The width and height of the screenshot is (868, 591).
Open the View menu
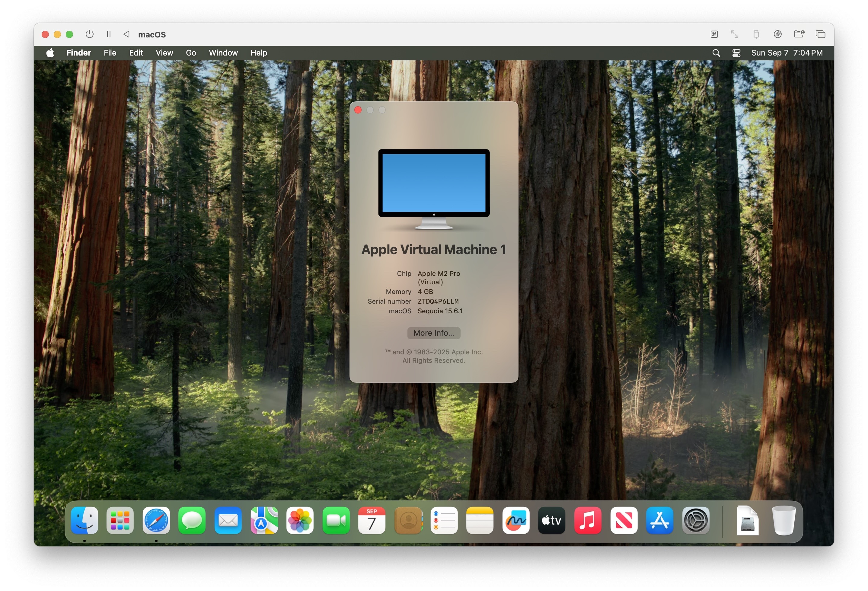tap(164, 53)
